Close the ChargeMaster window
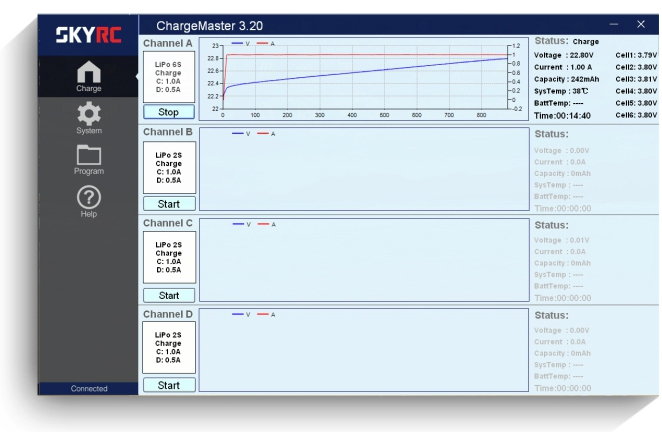This screenshot has width=662, height=432. tap(641, 24)
